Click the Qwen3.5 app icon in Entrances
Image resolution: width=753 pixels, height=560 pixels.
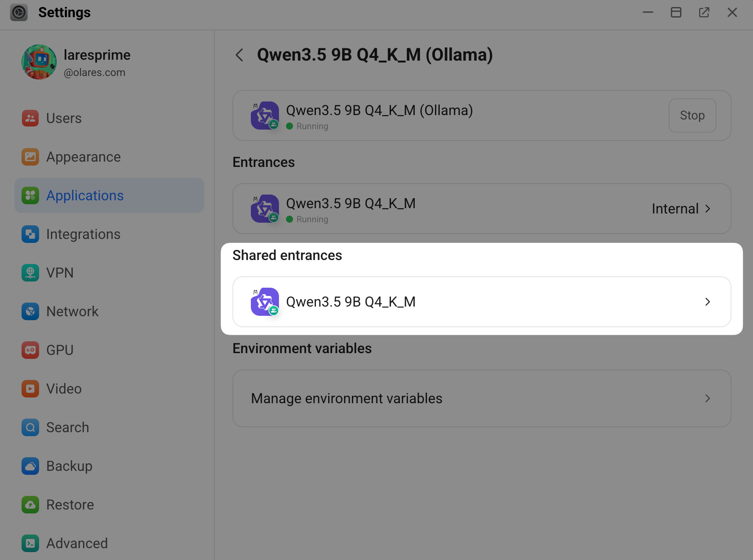264,209
